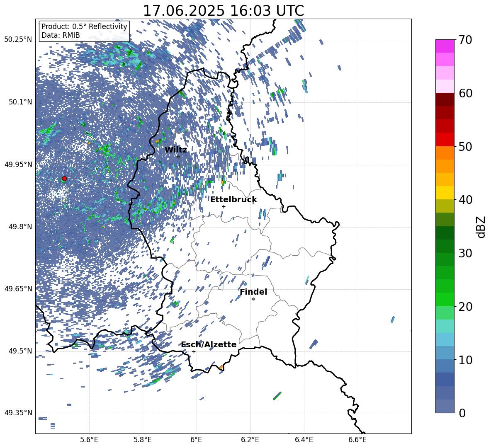Click the Ettelbruck city label

233,200
